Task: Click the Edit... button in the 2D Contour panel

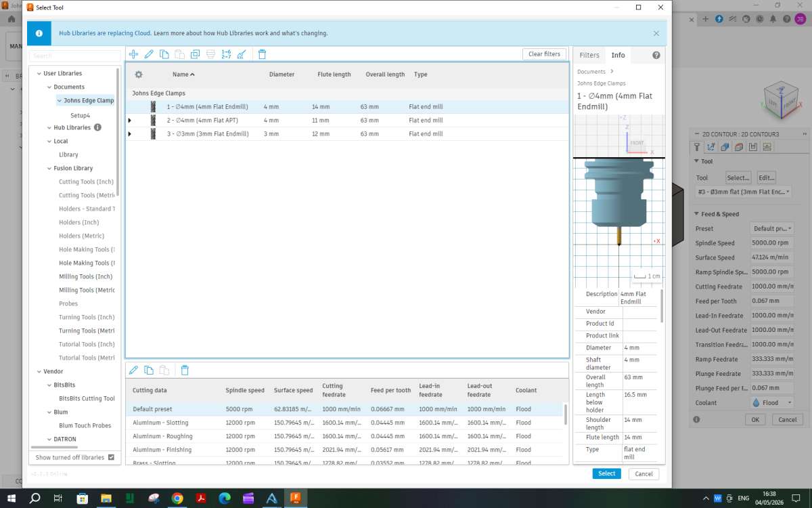Action: 766,177
